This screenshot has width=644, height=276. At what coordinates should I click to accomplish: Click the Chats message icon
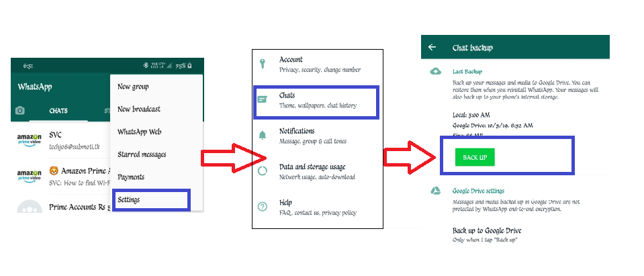tap(262, 100)
